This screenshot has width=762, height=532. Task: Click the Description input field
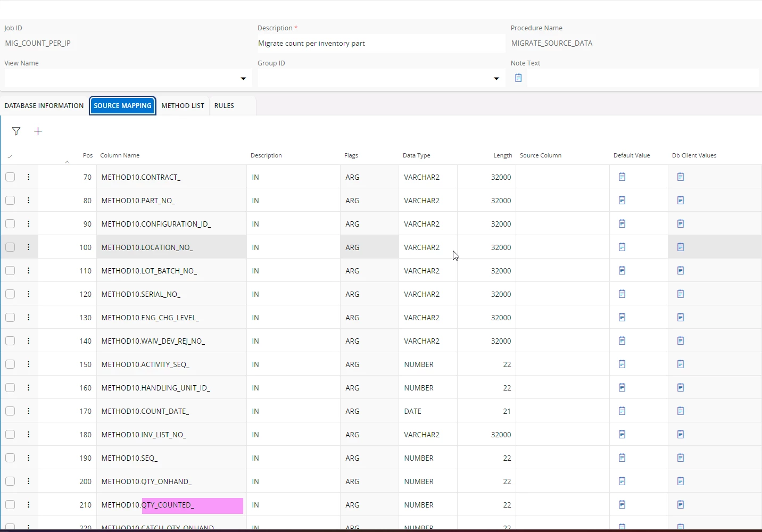click(x=380, y=44)
